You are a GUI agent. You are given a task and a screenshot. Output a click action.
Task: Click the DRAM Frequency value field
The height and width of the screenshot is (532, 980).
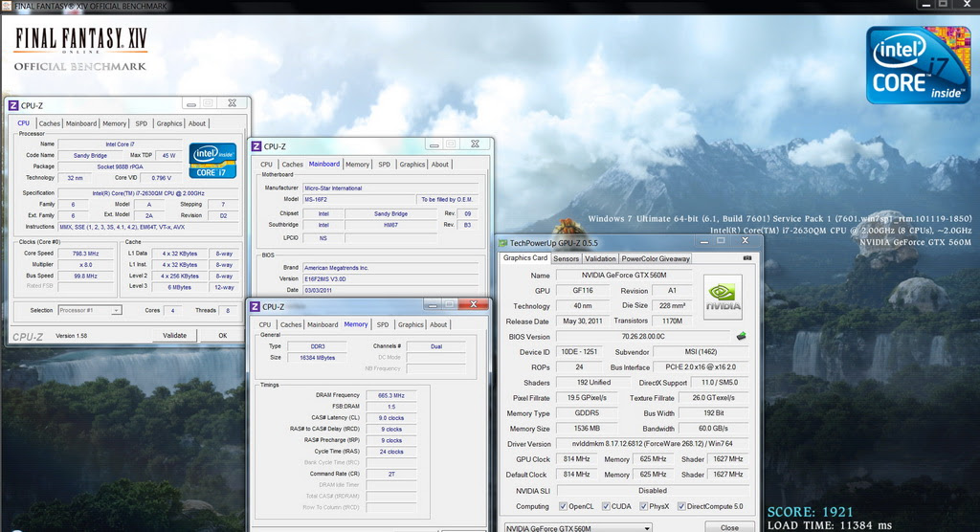tap(391, 395)
